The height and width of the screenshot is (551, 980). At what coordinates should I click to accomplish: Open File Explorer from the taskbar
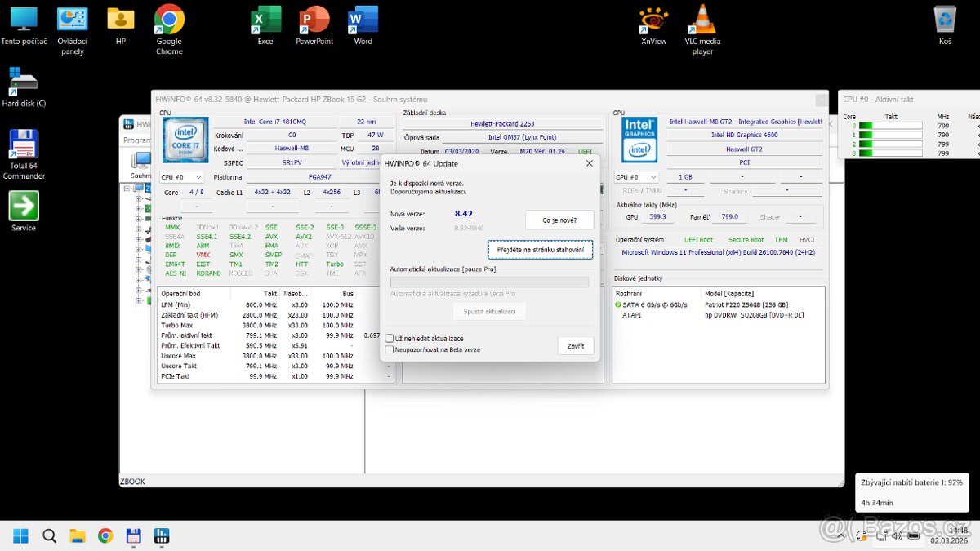point(78,536)
